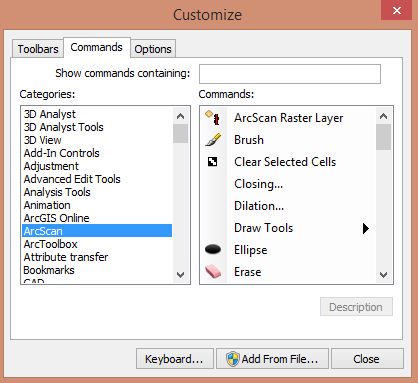
Task: Choose the 3D View category
Action: 97,140
